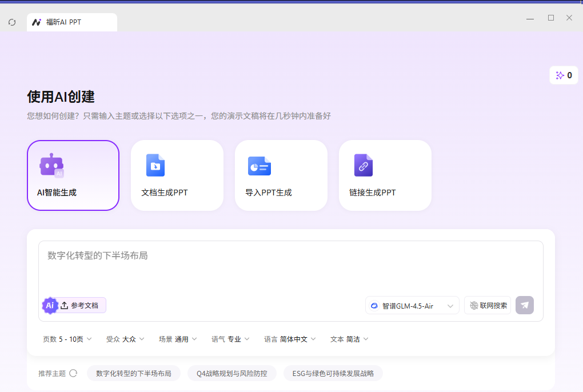Click the purple Ai badge icon
The width and height of the screenshot is (583, 392).
point(50,305)
